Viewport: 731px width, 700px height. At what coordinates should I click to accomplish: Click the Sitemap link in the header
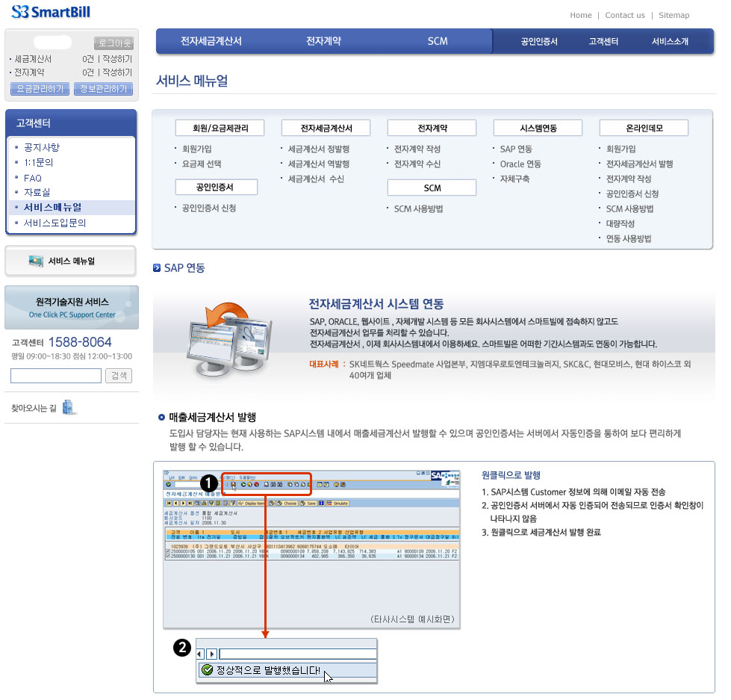tap(674, 15)
